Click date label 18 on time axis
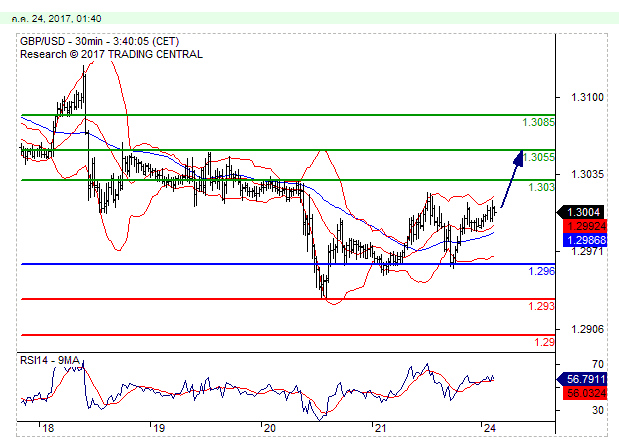The height and width of the screenshot is (443, 619). pos(48,428)
